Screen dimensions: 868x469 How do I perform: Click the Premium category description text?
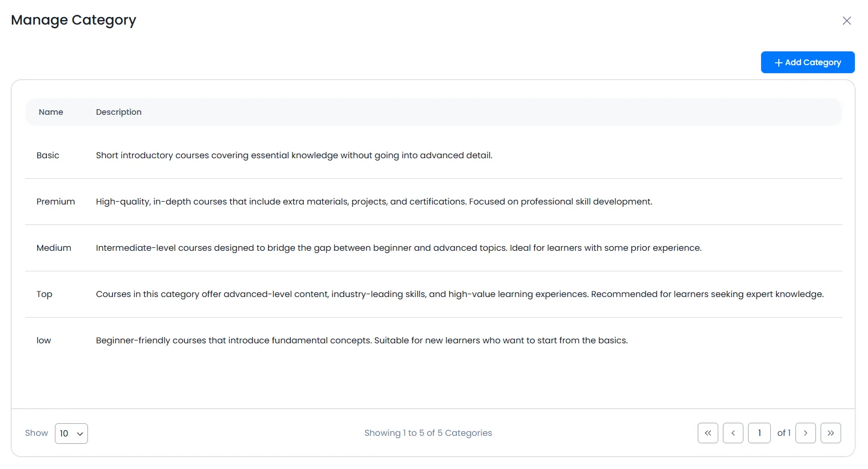374,202
